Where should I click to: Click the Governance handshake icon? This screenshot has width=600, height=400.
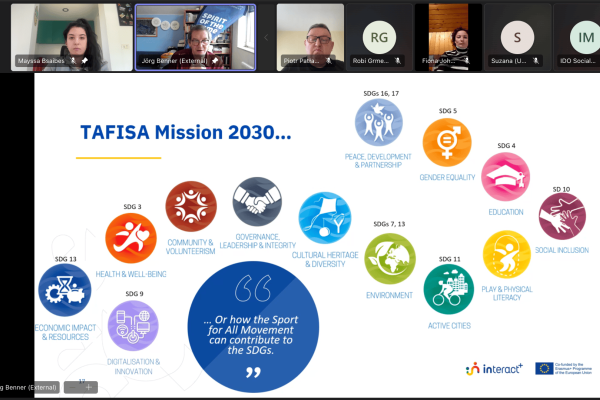point(257,202)
